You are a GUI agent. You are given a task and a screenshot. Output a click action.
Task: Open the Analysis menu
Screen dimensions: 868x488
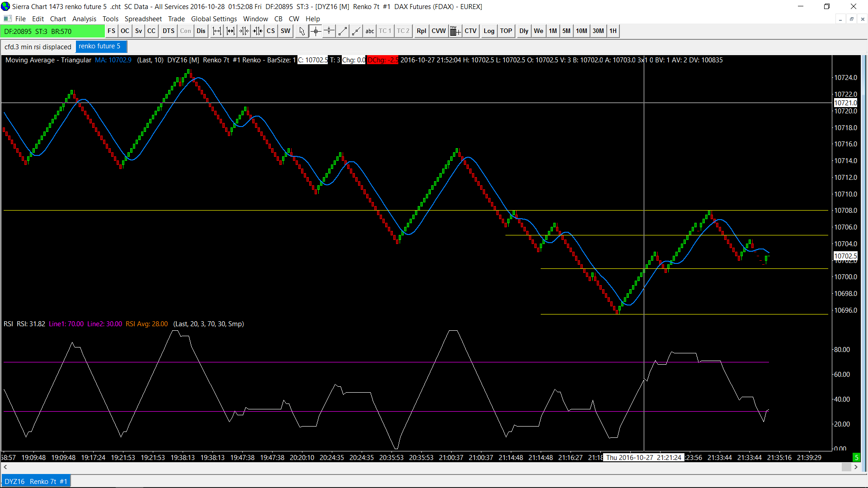click(84, 19)
